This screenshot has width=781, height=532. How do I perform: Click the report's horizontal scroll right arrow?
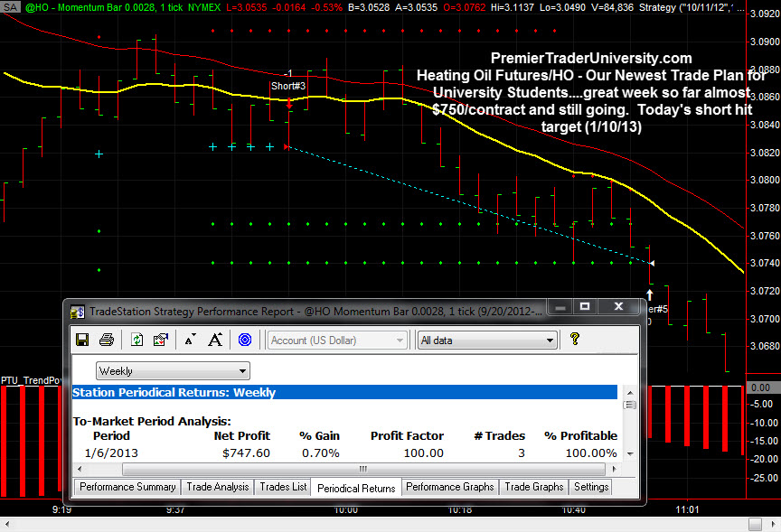[x=614, y=469]
